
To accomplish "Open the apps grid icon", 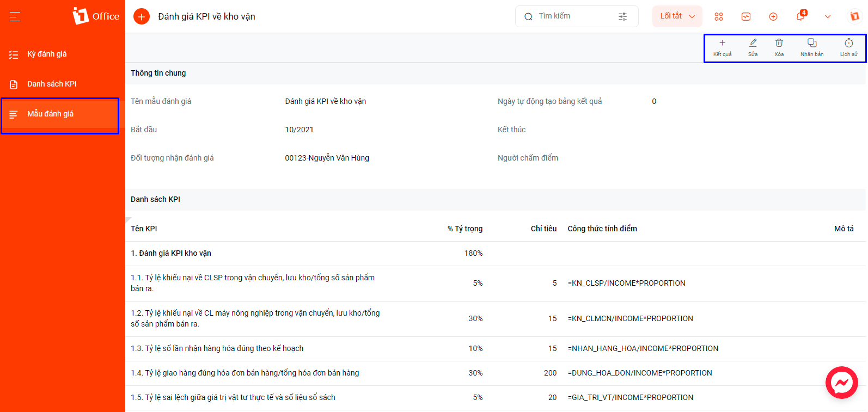I will click(719, 16).
